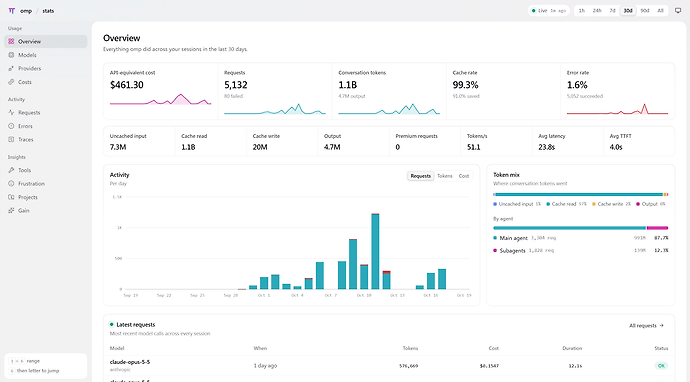Switch the Activity chart to Cost
This screenshot has height=382, width=690.
pos(464,176)
